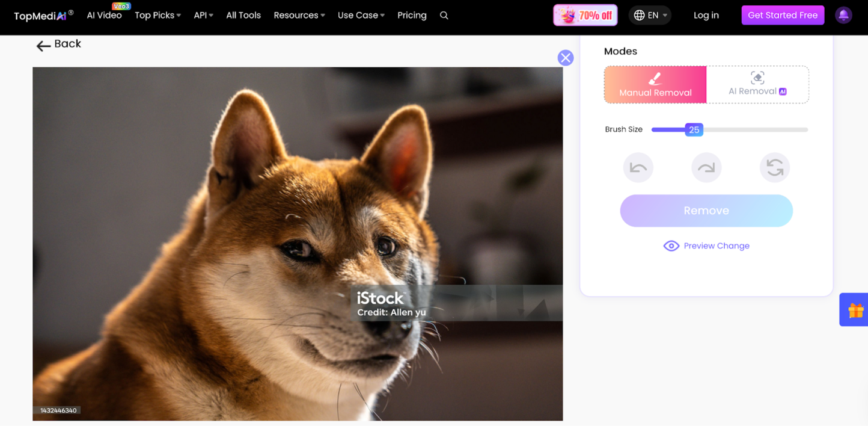The image size is (868, 426).
Task: Toggle Preview Change with the eye icon
Action: [671, 245]
